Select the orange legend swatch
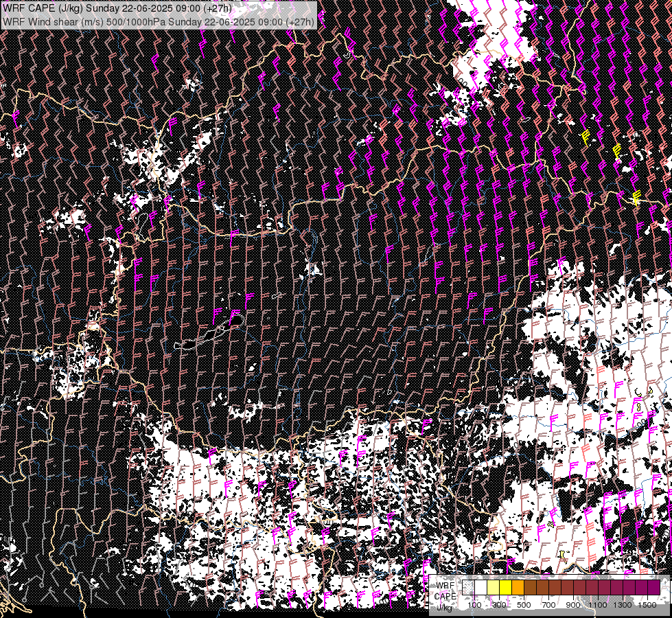The image size is (672, 618). coord(518,587)
